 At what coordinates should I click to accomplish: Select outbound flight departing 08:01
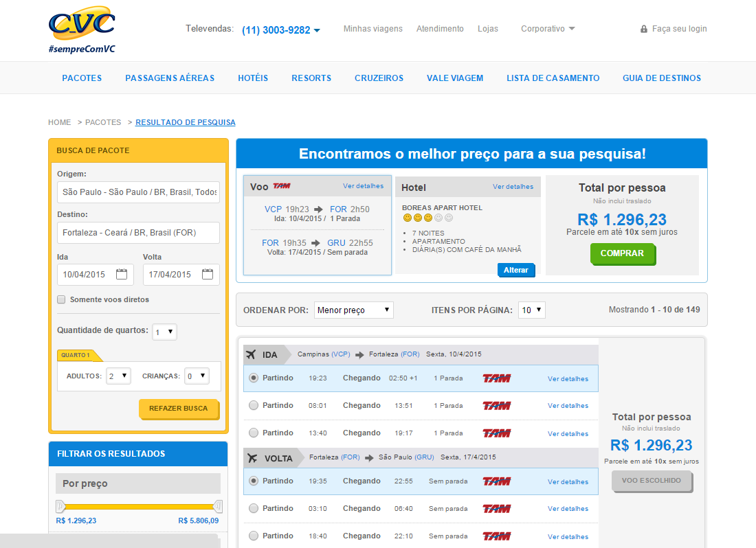click(254, 405)
